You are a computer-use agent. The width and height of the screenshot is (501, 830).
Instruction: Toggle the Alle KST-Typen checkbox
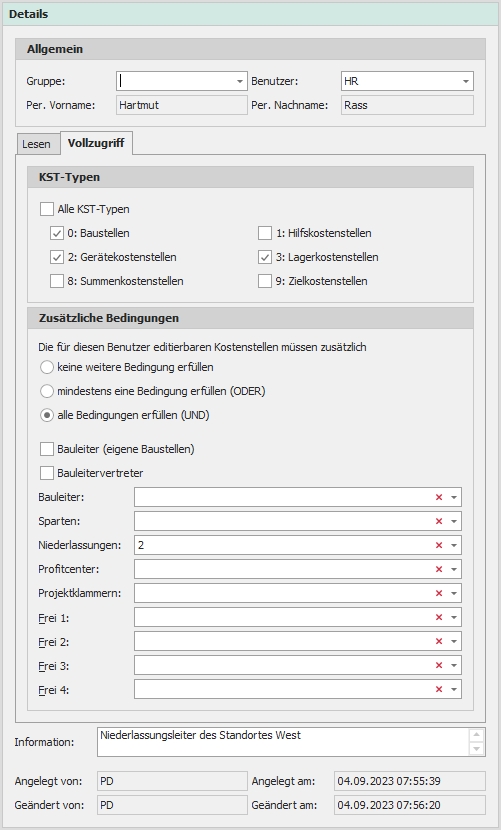click(x=47, y=209)
